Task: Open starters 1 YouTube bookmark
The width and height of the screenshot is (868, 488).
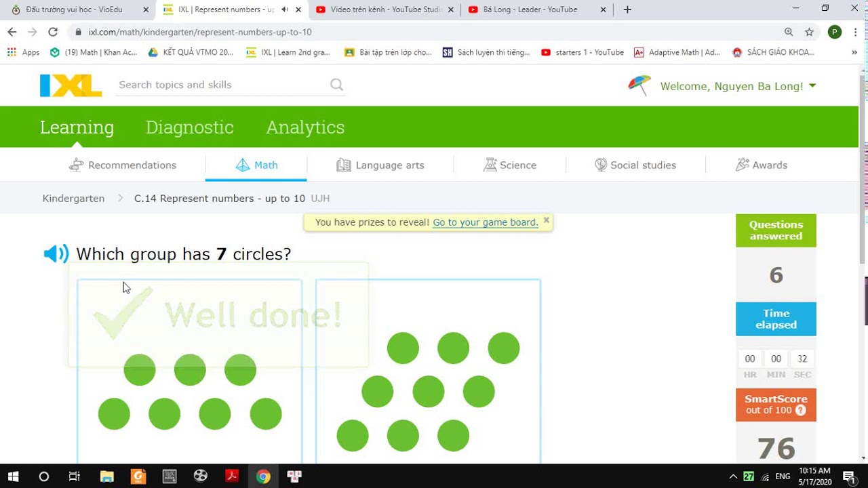Action: pos(583,52)
